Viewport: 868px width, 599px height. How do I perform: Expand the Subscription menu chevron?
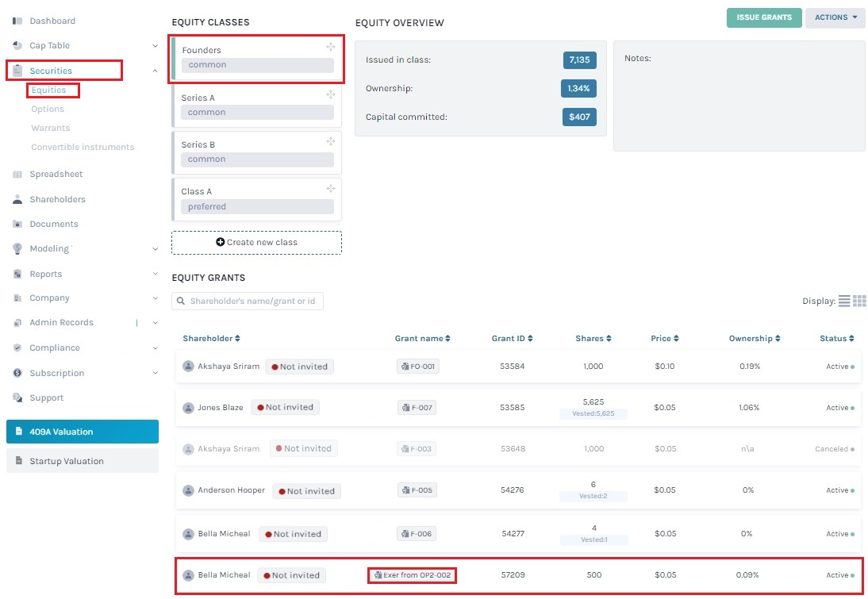155,373
